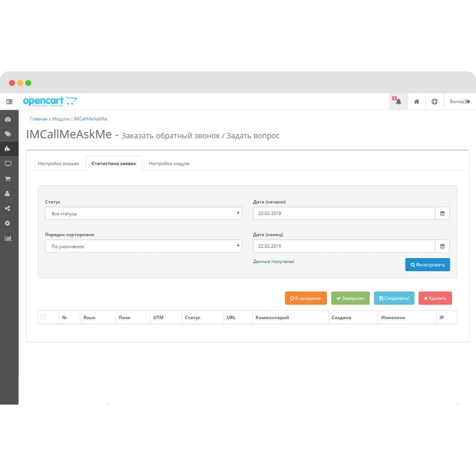Open the Design monitor sidebar icon

click(x=8, y=163)
